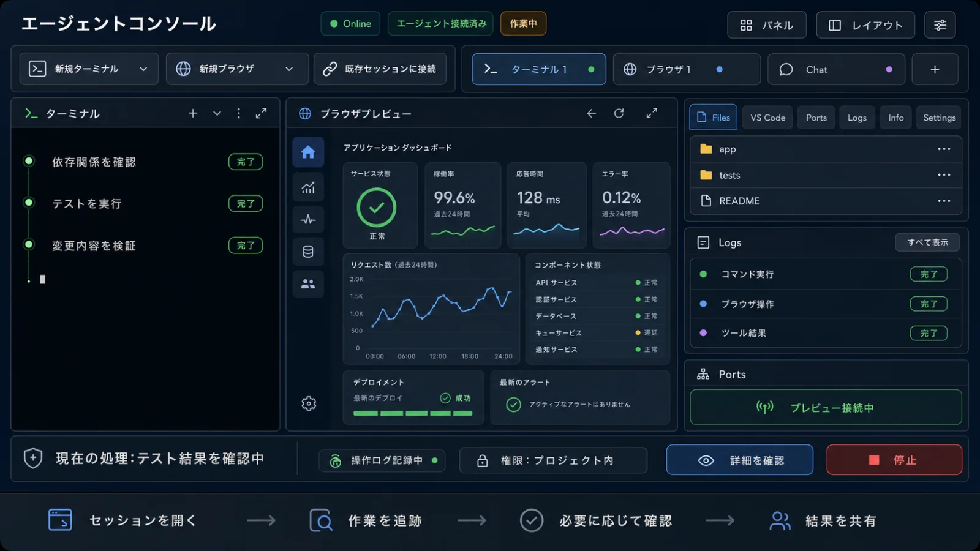The image size is (980, 551).
Task: Open more options for README file
Action: (944, 201)
